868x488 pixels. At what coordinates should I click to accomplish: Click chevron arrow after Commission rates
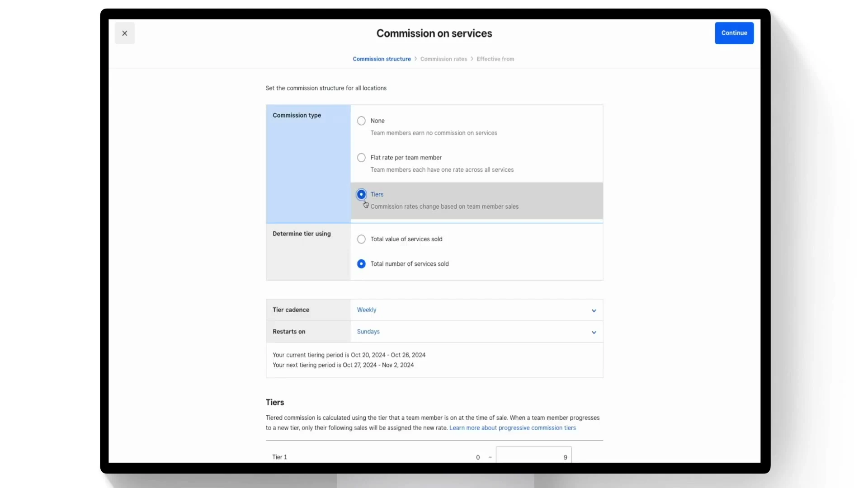(472, 59)
